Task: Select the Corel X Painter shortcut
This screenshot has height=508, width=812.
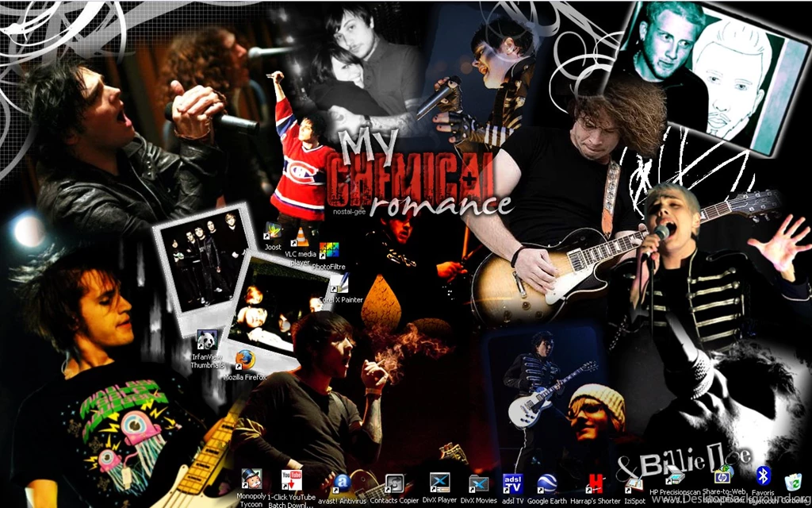Action: pos(339,284)
